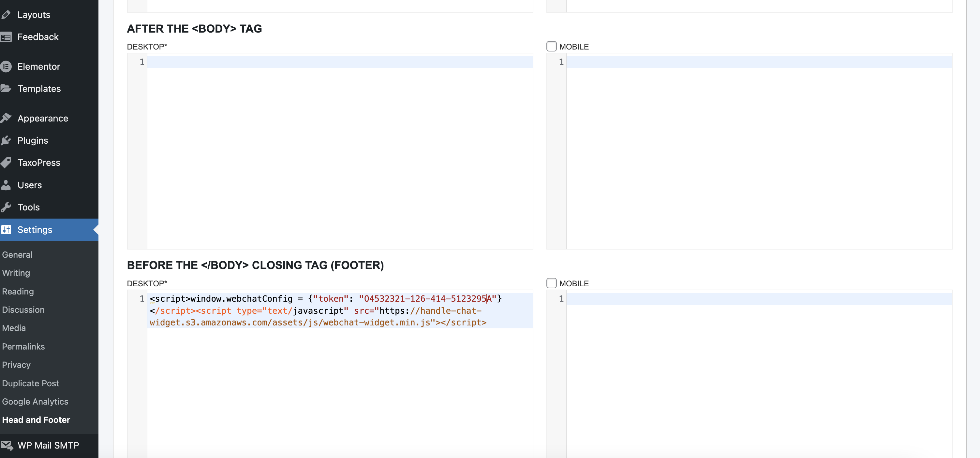Click the Templates folder icon
Screen dimensions: 980x458
click(6, 89)
